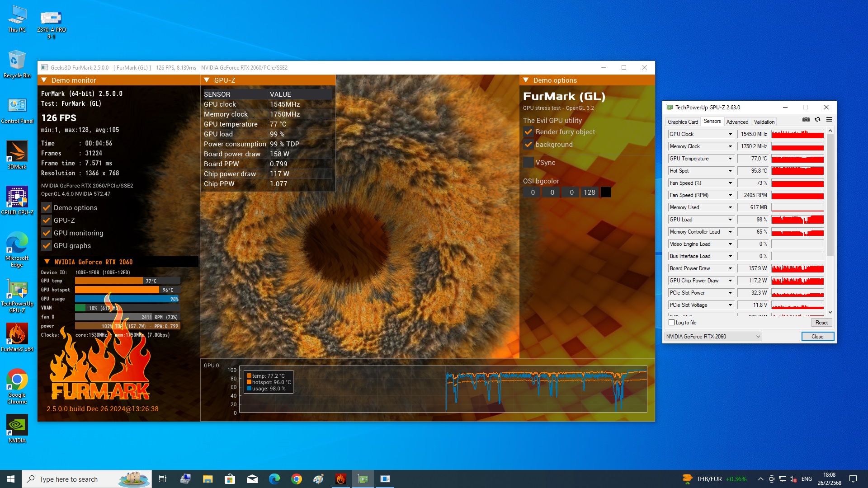Open the GPU Clock sensor dropdown
Viewport: 868px width, 488px height.
(x=730, y=134)
